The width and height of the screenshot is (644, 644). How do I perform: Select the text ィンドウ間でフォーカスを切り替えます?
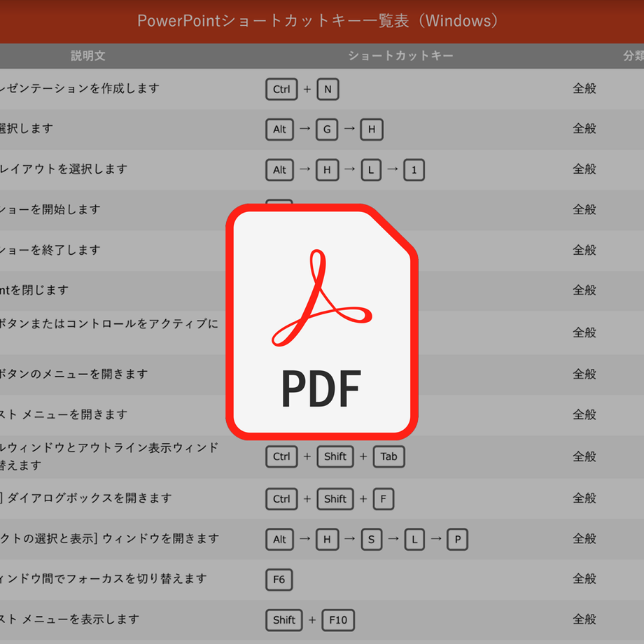coord(103,579)
